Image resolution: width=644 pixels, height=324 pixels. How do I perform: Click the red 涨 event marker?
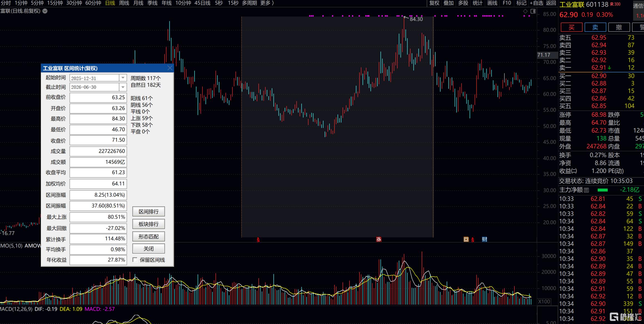[379, 239]
